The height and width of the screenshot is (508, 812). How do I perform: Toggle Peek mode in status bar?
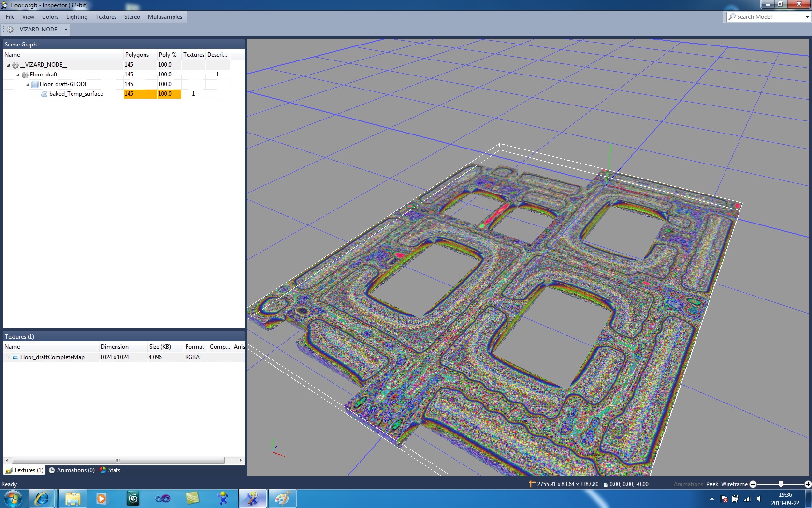coord(712,484)
